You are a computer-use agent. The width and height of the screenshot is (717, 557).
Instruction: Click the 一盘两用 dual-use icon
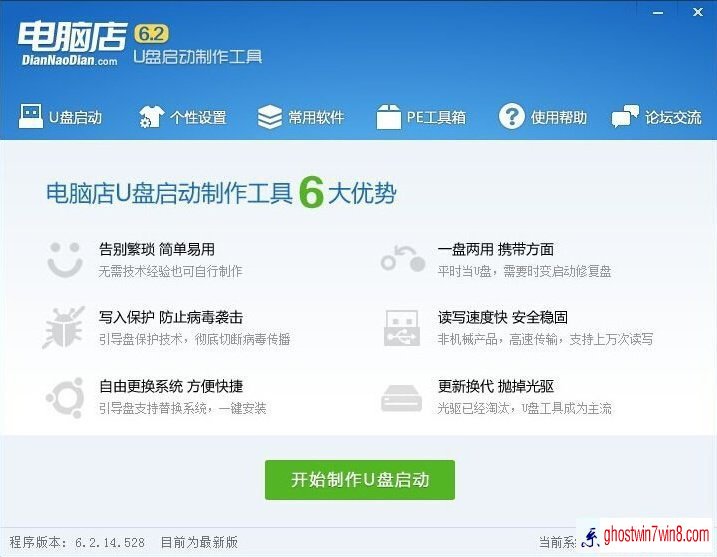pyautogui.click(x=403, y=259)
